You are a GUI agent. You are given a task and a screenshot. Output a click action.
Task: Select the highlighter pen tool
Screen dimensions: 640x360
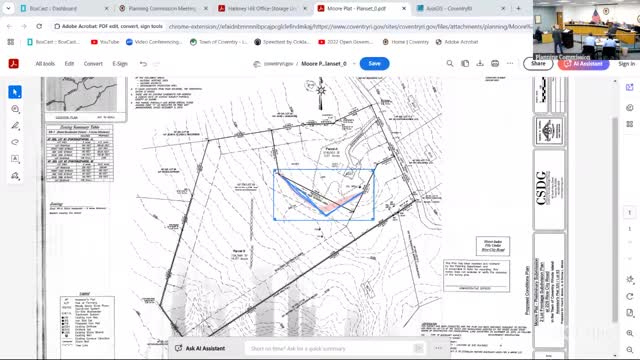click(15, 126)
